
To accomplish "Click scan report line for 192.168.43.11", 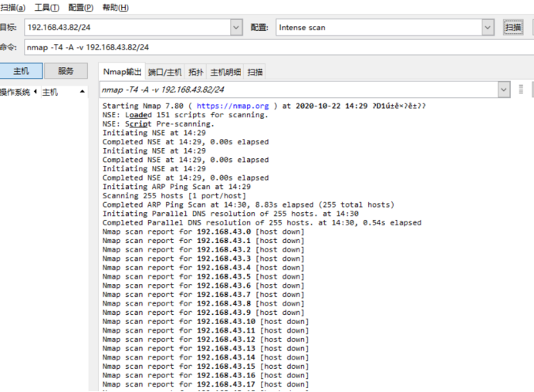I will tap(206, 330).
